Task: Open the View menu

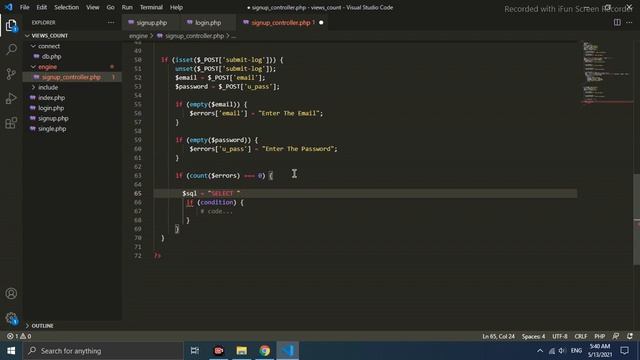Action: pyautogui.click(x=93, y=7)
